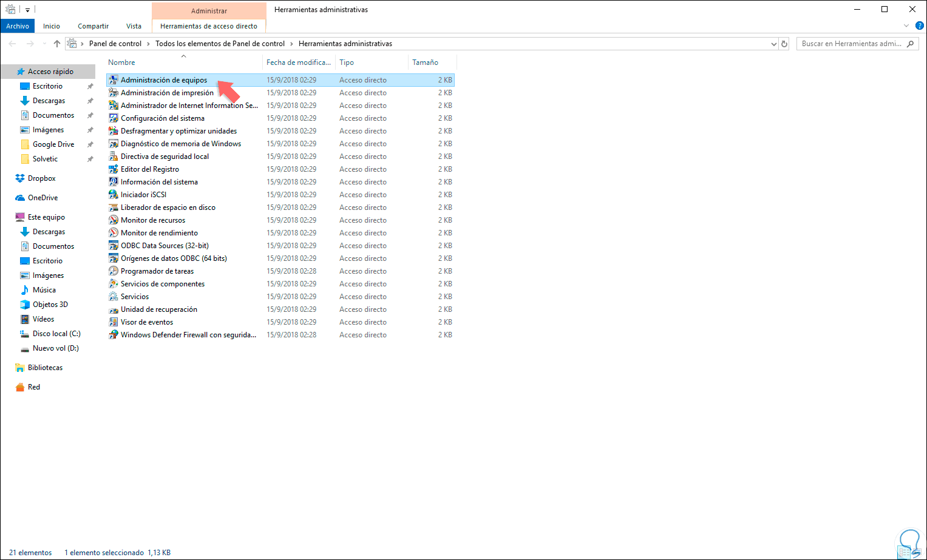Switch to large thumbnails view button
This screenshot has width=927, height=560.
[916, 553]
